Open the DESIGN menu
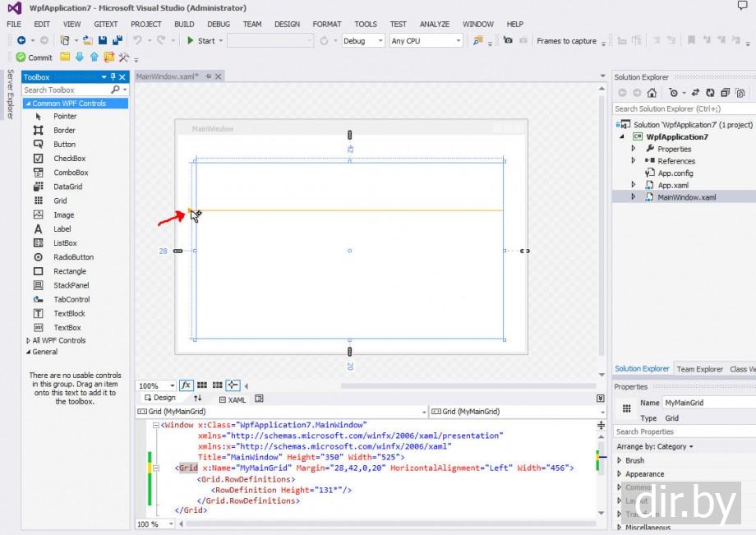 pos(287,24)
